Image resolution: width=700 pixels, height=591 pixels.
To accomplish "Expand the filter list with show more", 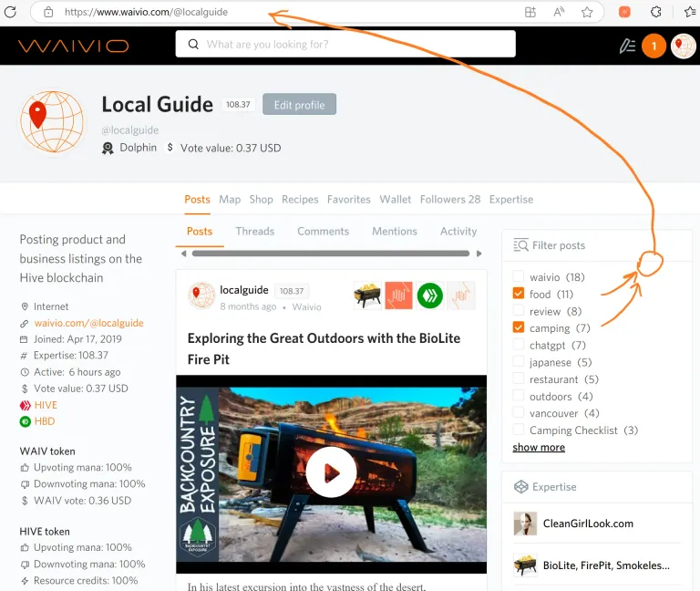I will (539, 447).
